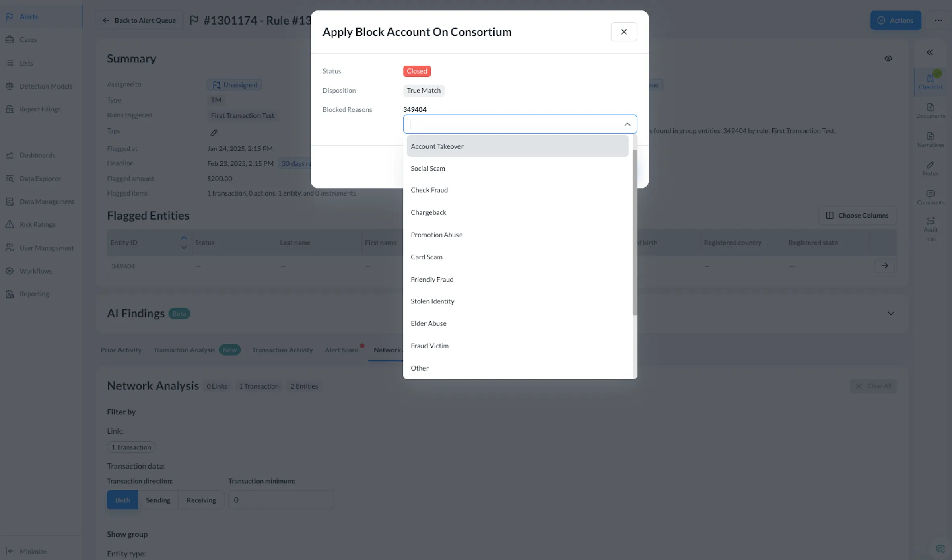Select Stolen Identity reason option
The image size is (952, 560).
click(x=433, y=301)
